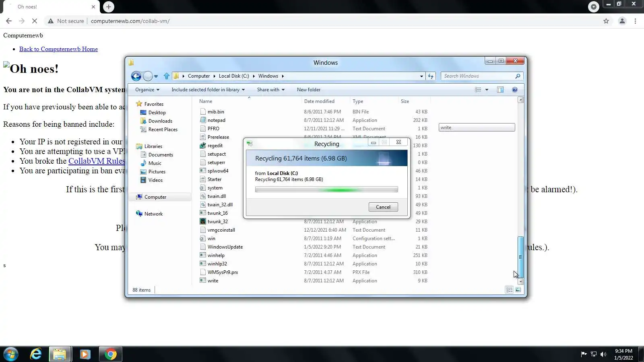
Task: Click the Favorites star icon
Action: click(x=139, y=104)
